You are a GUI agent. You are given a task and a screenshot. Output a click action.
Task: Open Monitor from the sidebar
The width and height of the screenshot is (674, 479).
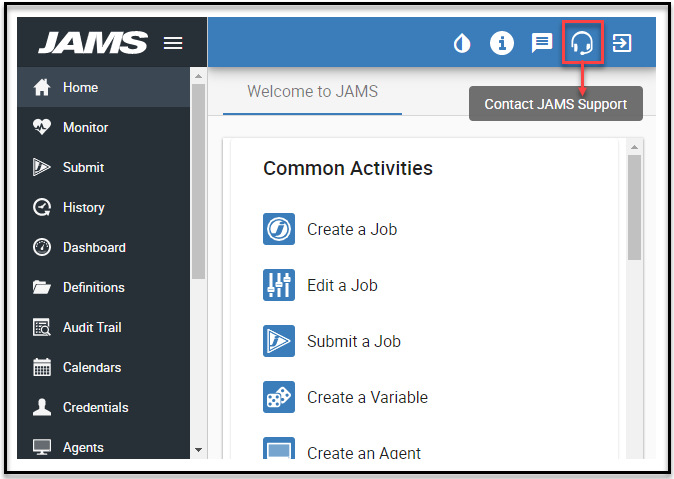coord(104,127)
